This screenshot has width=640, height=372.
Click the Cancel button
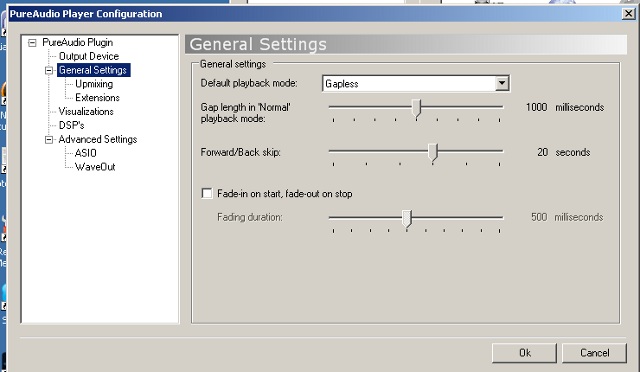[594, 353]
